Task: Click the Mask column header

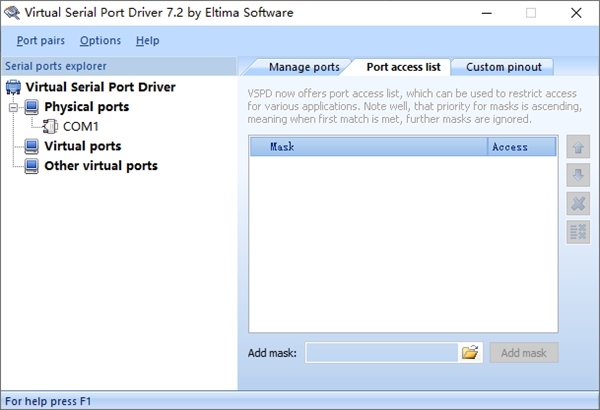Action: pyautogui.click(x=369, y=147)
